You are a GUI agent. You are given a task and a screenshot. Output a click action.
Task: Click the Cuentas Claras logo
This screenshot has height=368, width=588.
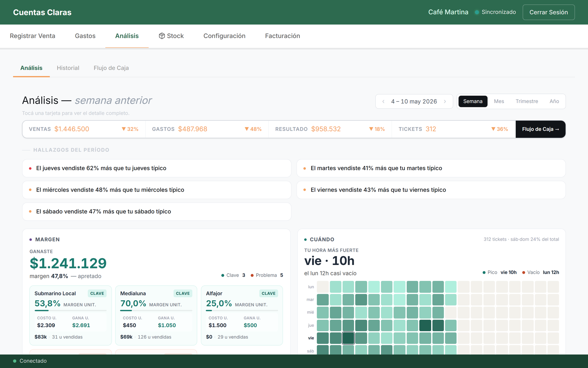click(x=42, y=12)
